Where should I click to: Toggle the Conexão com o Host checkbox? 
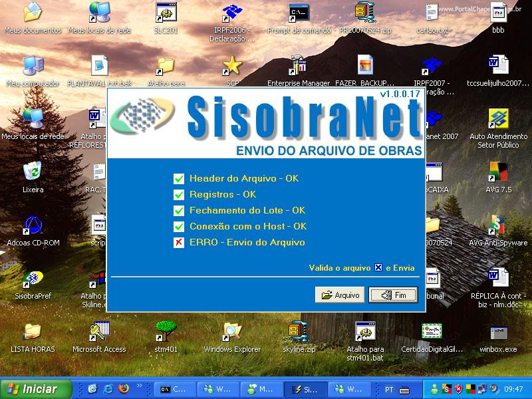pos(179,227)
